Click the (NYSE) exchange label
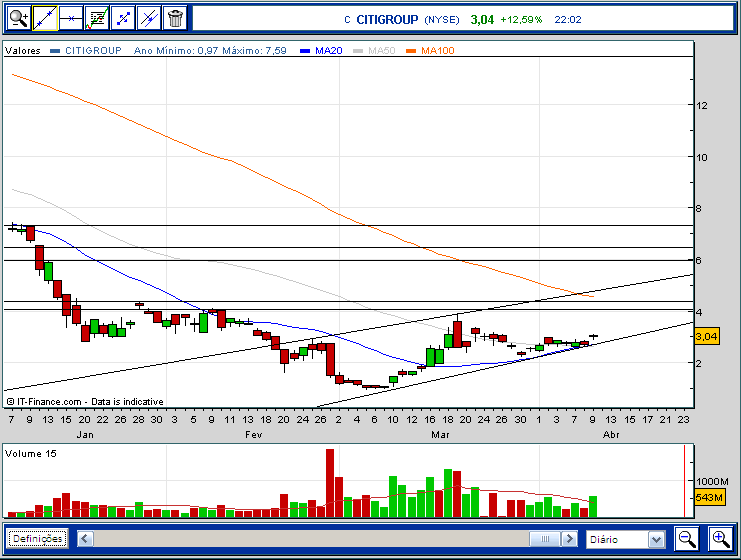Image resolution: width=741 pixels, height=560 pixels. (442, 19)
